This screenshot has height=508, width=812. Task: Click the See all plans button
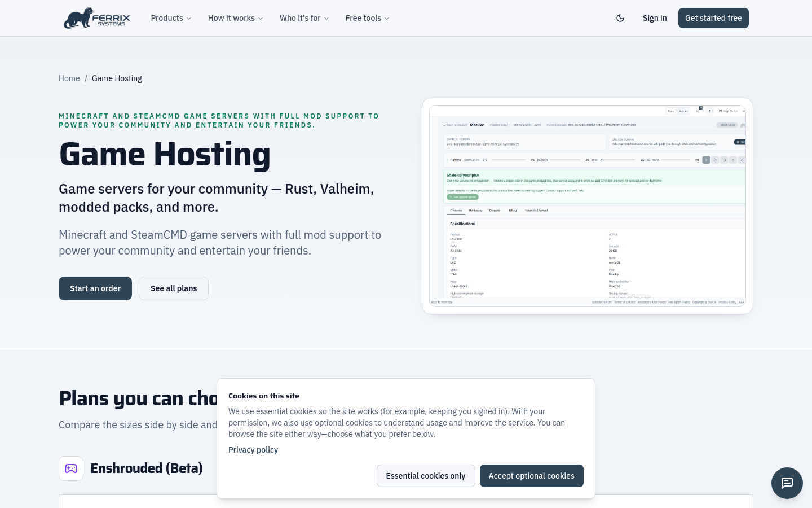pyautogui.click(x=174, y=288)
